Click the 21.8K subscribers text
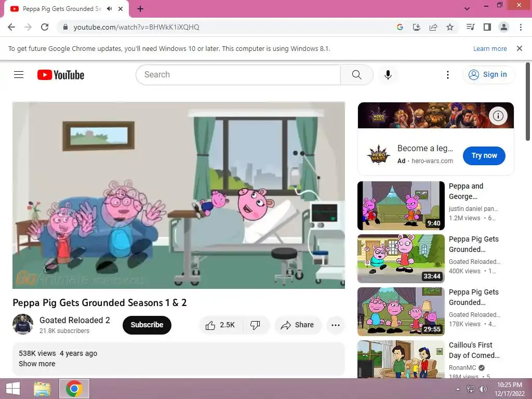 tap(64, 331)
